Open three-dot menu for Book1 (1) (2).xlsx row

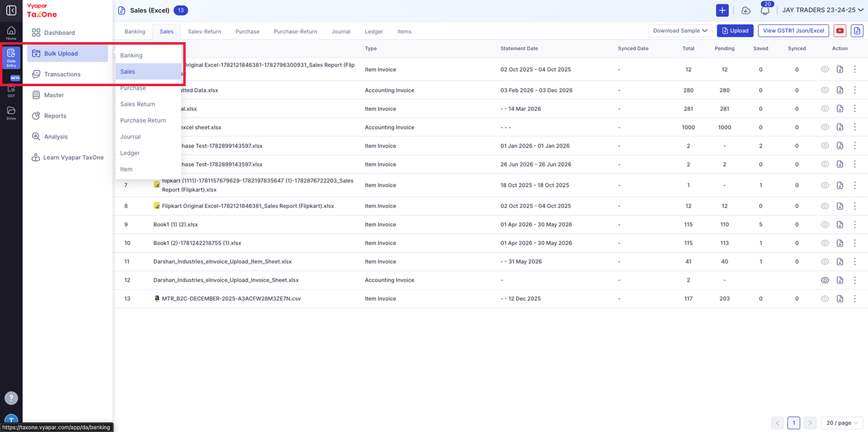[855, 225]
